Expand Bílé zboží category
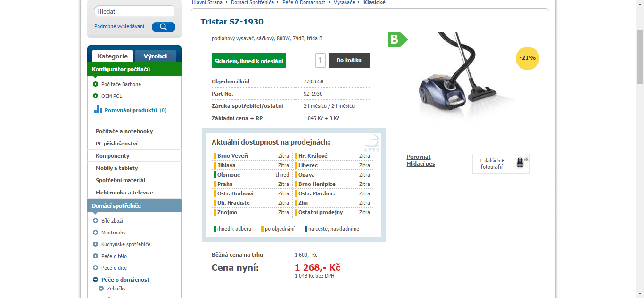644x298 pixels. tap(96, 221)
